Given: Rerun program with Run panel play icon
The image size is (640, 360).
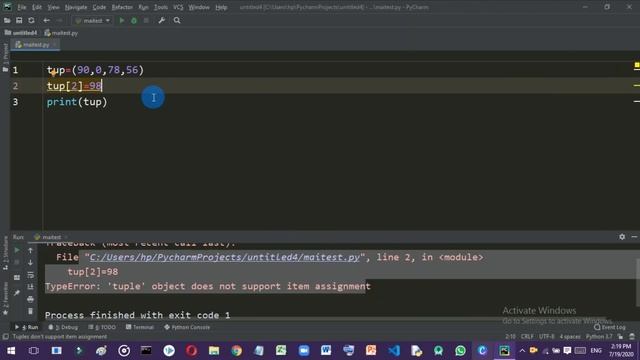Looking at the screenshot, I should 17,250.
